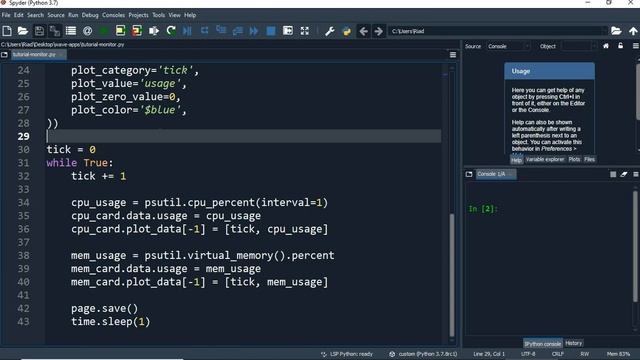Maximize the current pane
The height and width of the screenshot is (360, 640).
[x=288, y=31]
